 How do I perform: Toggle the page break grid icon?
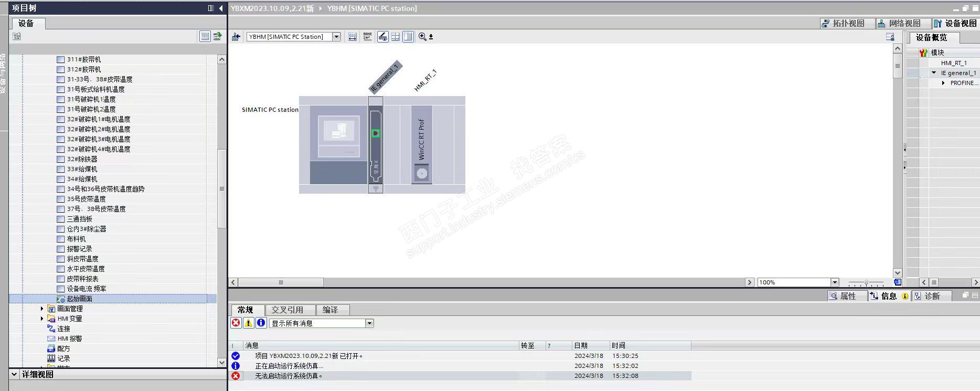click(x=396, y=37)
